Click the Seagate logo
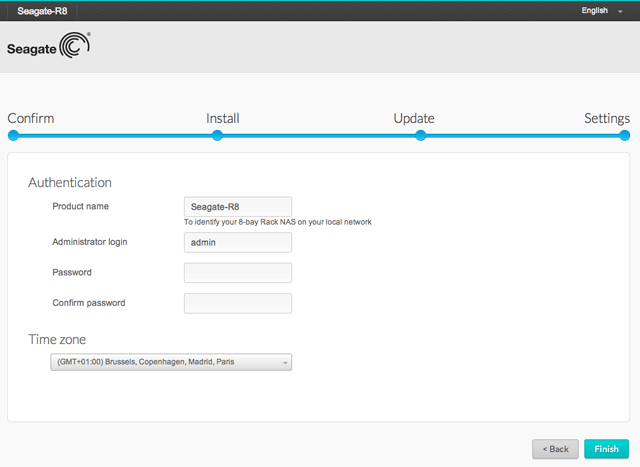Image resolution: width=640 pixels, height=467 pixels. tap(48, 48)
